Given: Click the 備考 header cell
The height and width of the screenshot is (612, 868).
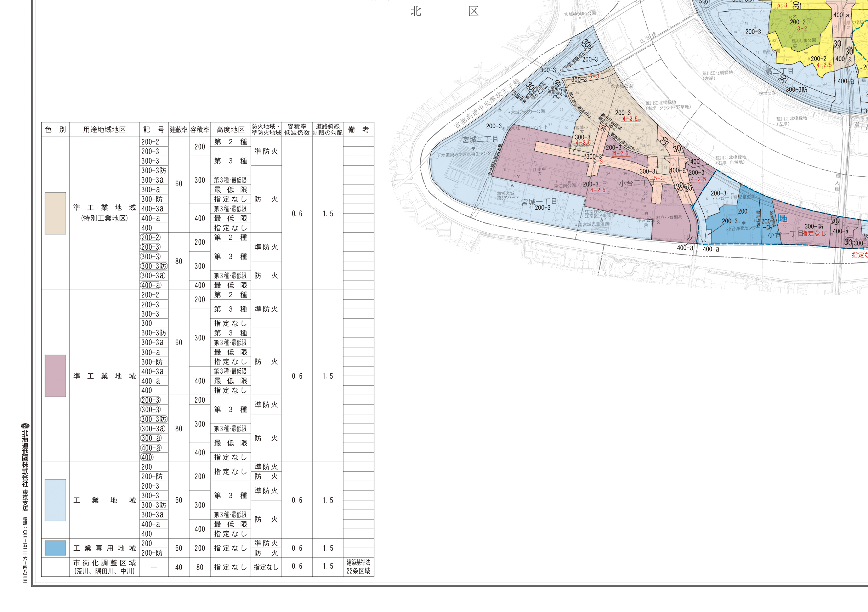Looking at the screenshot, I should click(358, 130).
